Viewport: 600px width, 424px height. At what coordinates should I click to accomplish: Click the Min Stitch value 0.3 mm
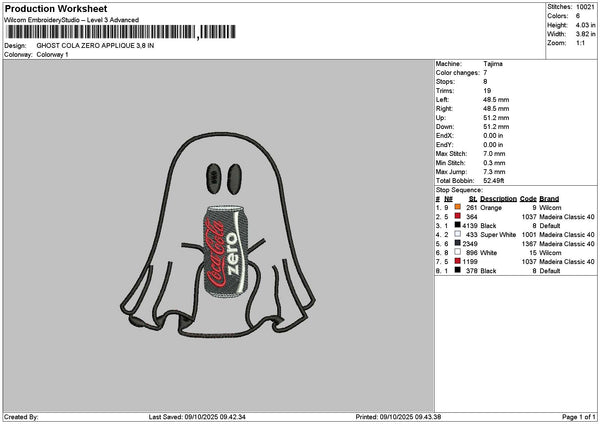coord(494,163)
